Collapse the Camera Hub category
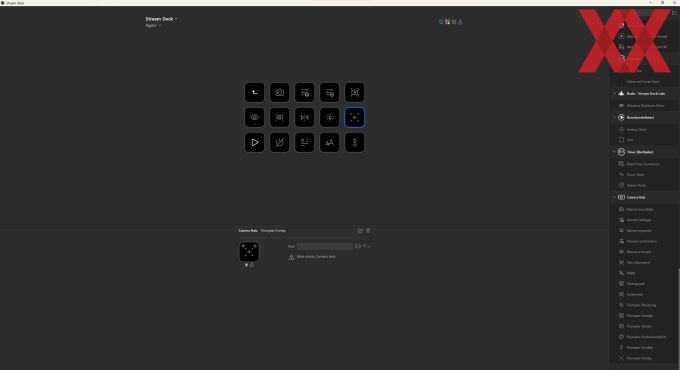This screenshot has height=370, width=680. click(614, 197)
